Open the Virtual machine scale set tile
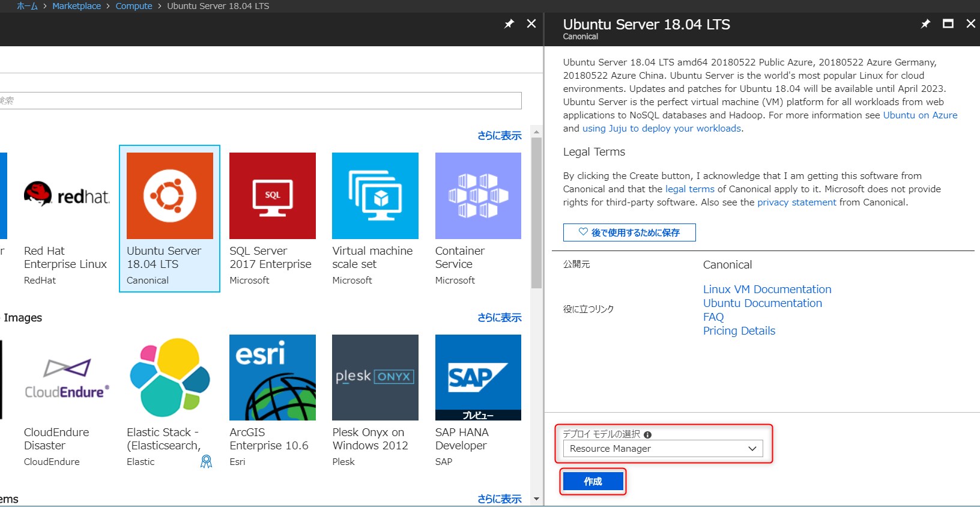The image size is (980, 507). (x=375, y=196)
